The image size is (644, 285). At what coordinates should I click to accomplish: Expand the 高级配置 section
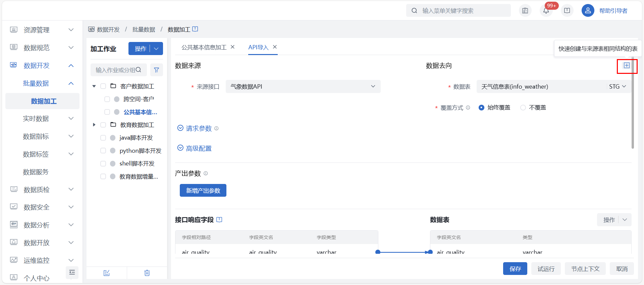(x=195, y=148)
